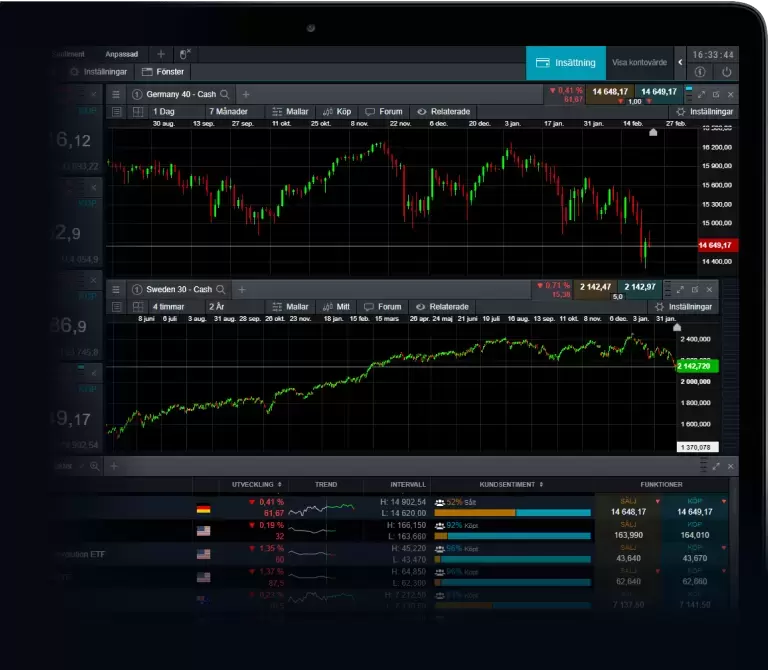Image resolution: width=768 pixels, height=670 pixels.
Task: Click Mitt in Sweden 30 chart toolbar
Action: pos(336,307)
